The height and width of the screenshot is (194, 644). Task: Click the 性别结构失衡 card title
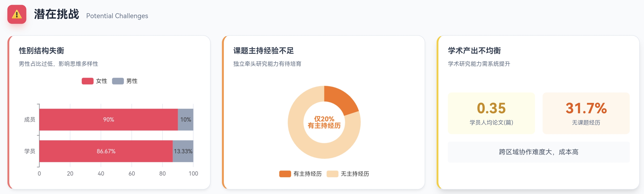tap(42, 51)
